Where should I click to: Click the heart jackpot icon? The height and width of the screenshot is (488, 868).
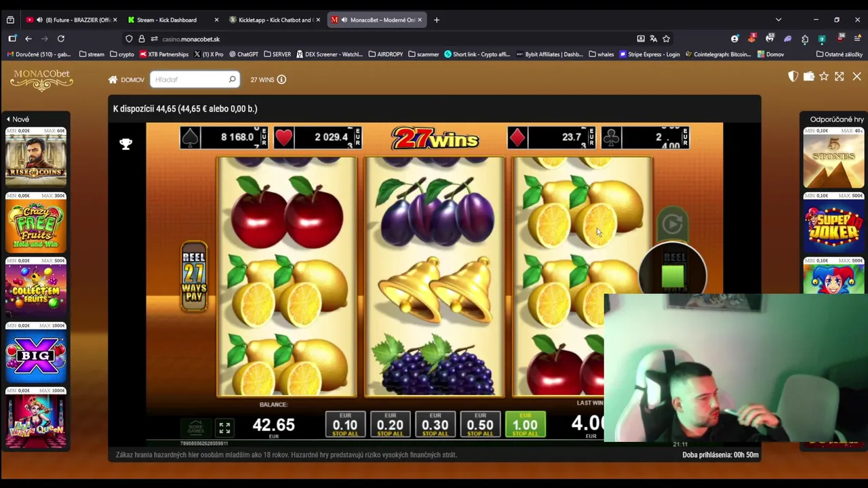click(x=283, y=138)
